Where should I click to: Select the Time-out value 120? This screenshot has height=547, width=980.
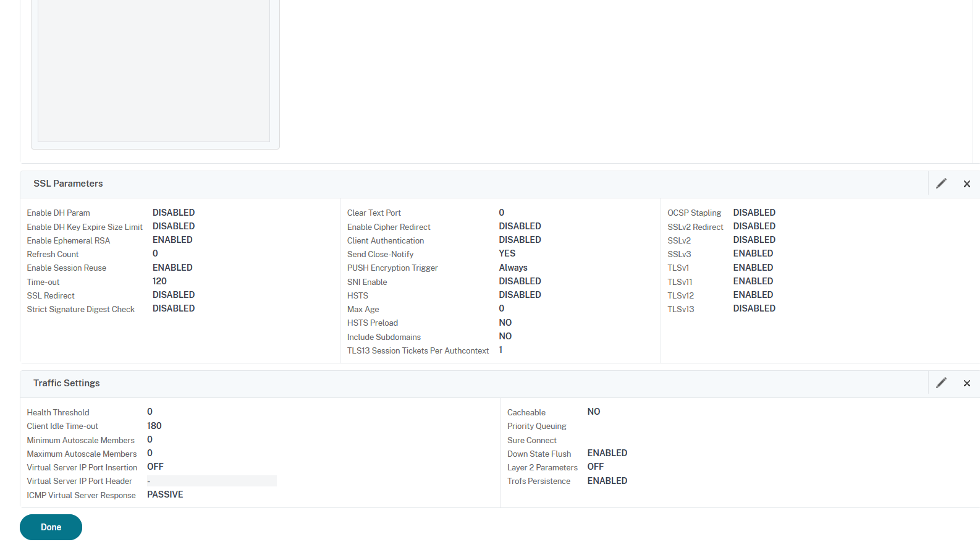pos(159,281)
